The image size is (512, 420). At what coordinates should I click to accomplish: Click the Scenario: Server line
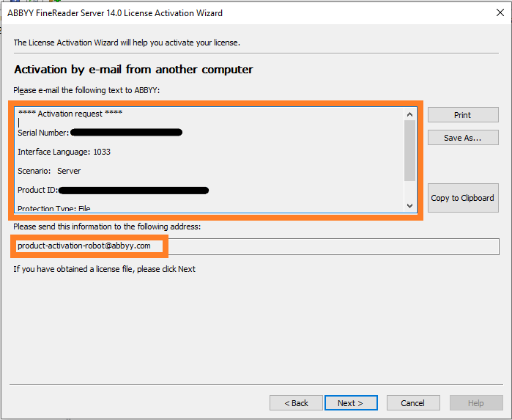click(49, 171)
